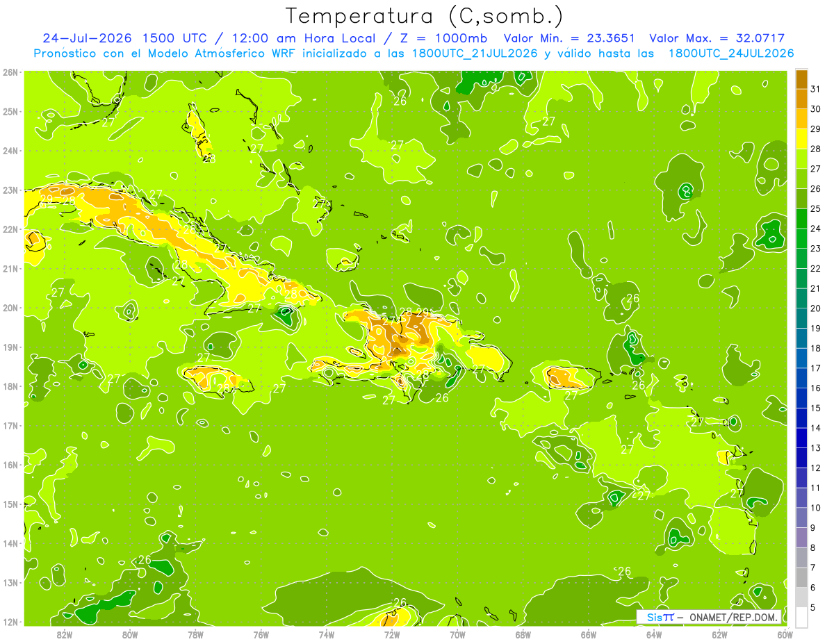Click the 12N latitude label
Screen dimensions: 834x644
click(10, 622)
